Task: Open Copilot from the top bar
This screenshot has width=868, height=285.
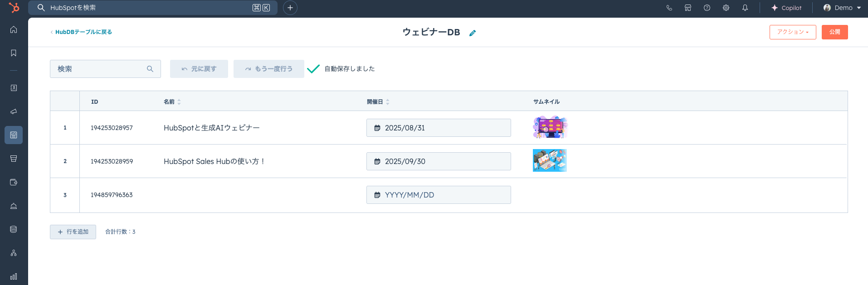Action: click(x=786, y=8)
